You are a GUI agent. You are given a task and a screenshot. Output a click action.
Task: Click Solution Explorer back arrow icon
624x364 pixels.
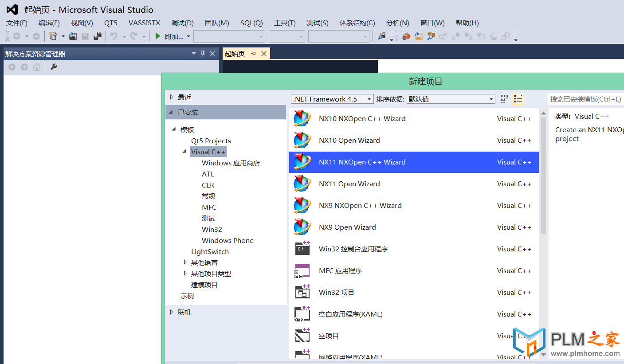[x=12, y=67]
